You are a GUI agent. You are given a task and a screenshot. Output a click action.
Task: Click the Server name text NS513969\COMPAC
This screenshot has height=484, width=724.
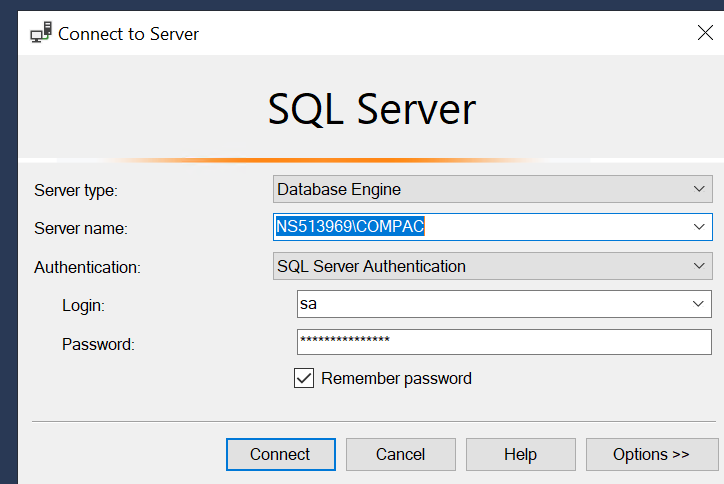click(350, 226)
